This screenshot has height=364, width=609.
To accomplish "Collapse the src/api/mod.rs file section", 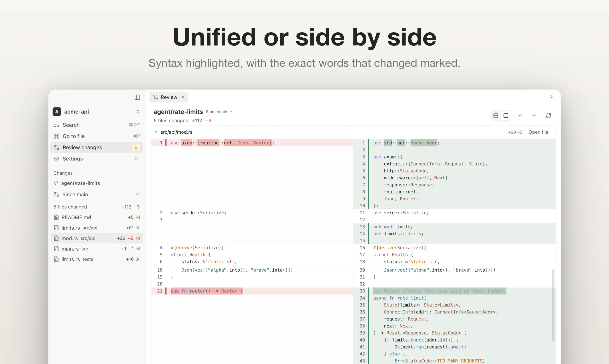I will point(156,132).
